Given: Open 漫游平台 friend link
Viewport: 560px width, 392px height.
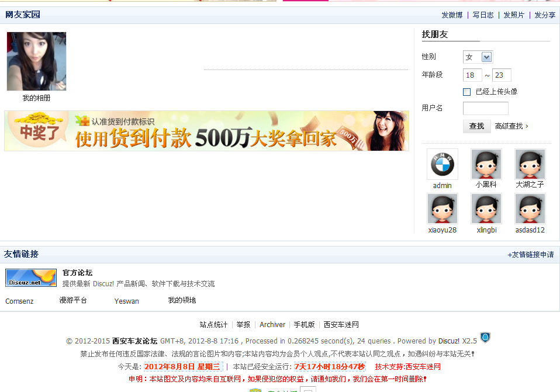Looking at the screenshot, I should click(73, 300).
